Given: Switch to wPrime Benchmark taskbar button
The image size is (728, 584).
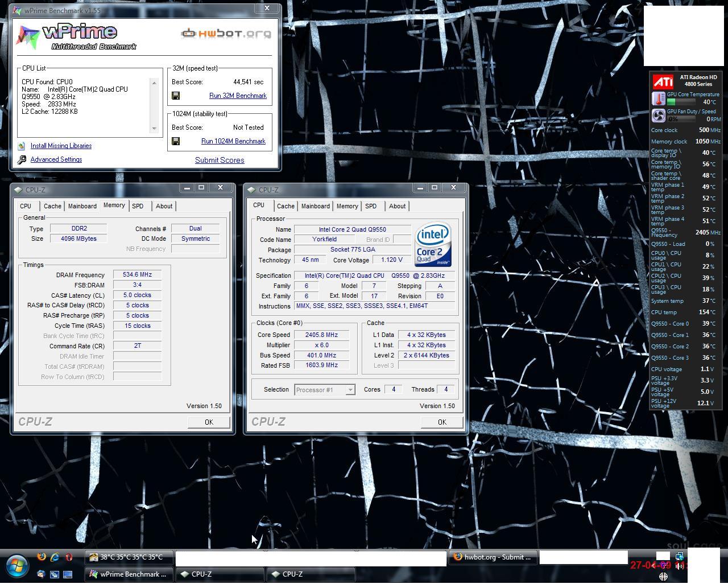Looking at the screenshot, I should coord(129,574).
